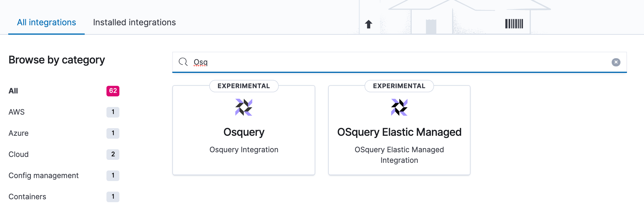Switch to the All integrations tab
644x211 pixels.
46,22
